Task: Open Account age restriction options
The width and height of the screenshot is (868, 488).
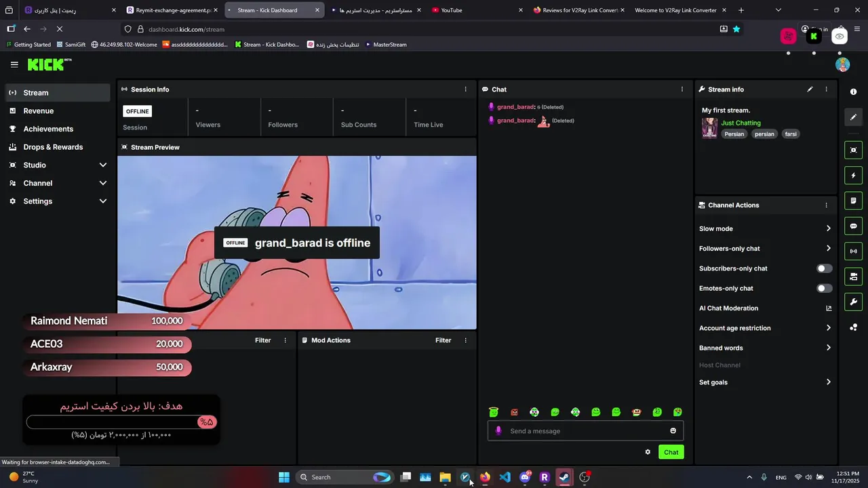Action: tap(765, 328)
